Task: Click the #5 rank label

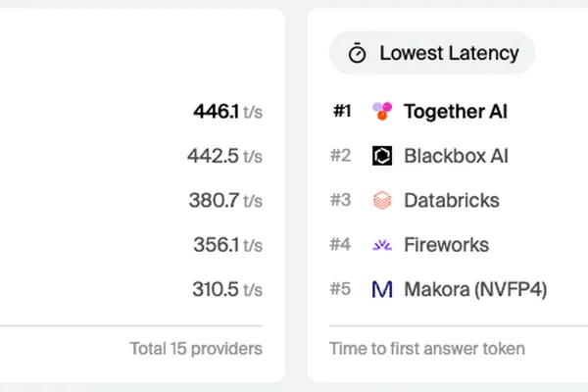Action: click(x=340, y=289)
